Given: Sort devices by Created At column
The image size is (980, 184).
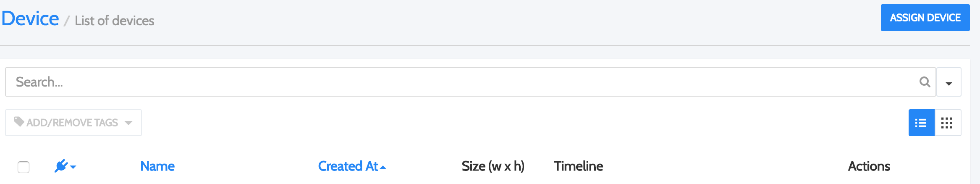Looking at the screenshot, I should [x=348, y=166].
